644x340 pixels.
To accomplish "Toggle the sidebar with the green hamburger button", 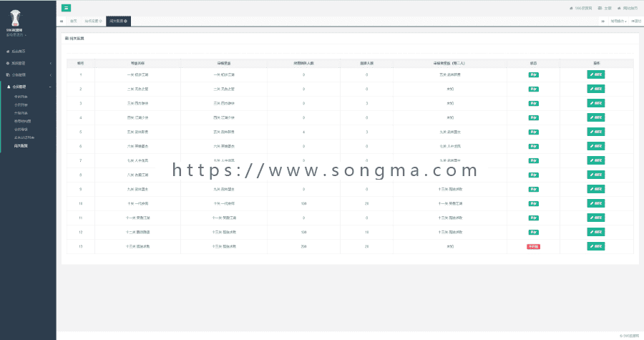I will click(x=66, y=8).
